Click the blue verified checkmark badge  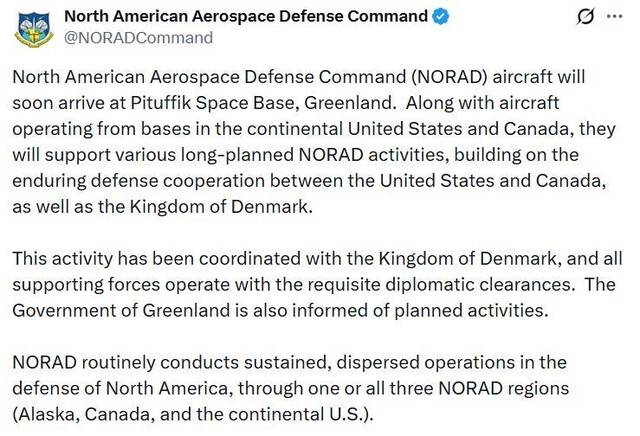pyautogui.click(x=438, y=17)
